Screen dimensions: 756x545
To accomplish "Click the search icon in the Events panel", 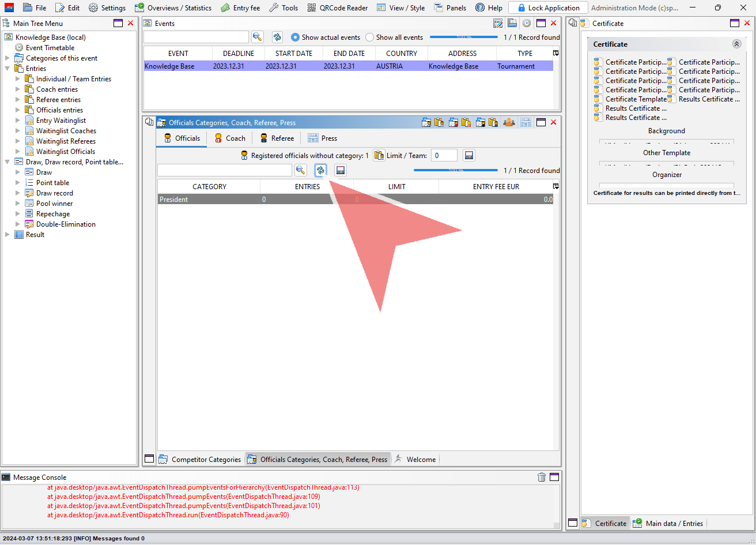I will point(257,37).
